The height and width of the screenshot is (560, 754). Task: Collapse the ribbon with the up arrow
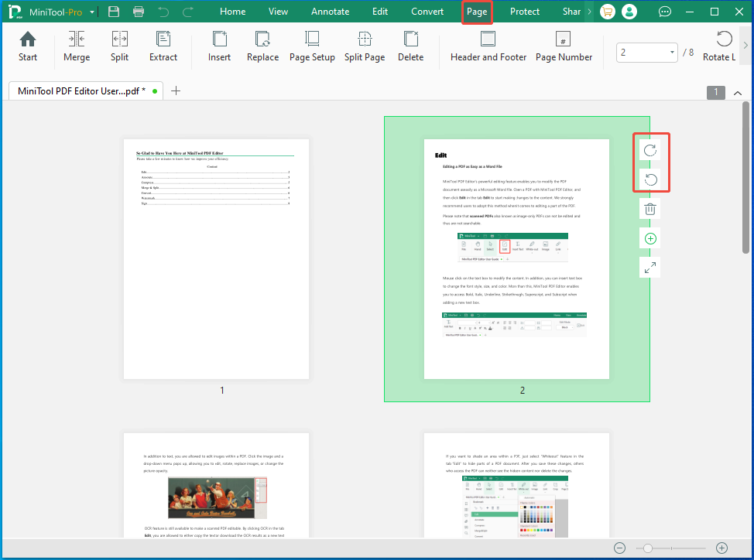(738, 93)
